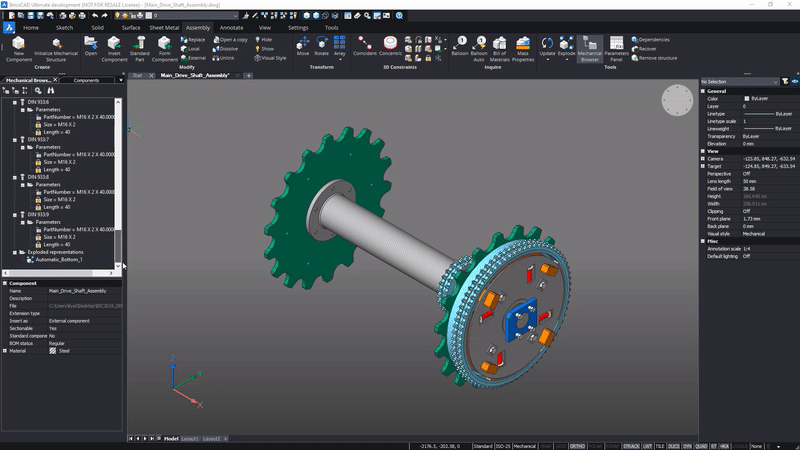Toggle ORTHO mode in status bar
This screenshot has width=800, height=450.
(577, 446)
